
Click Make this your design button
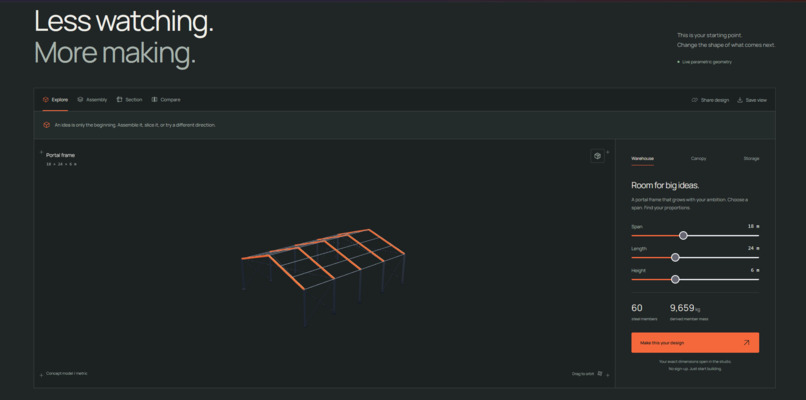695,342
